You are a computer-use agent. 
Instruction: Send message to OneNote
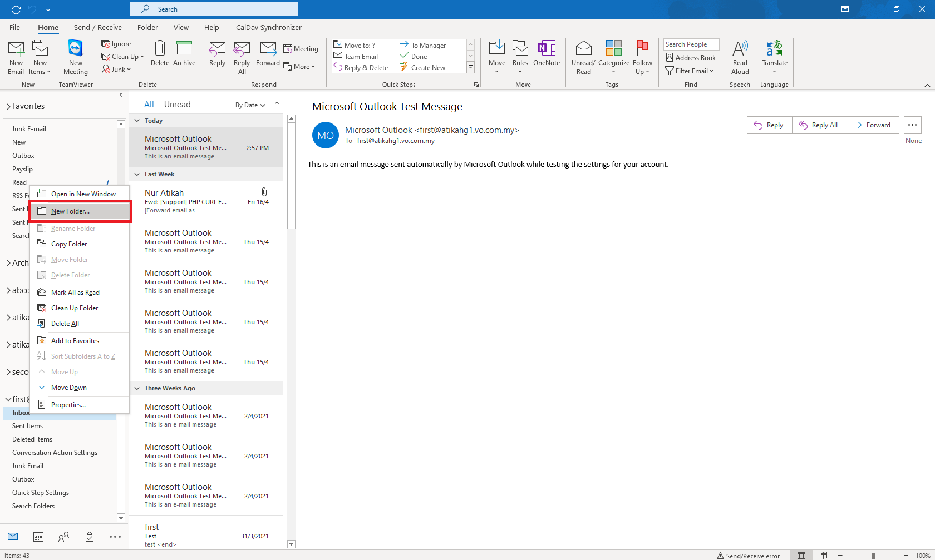(x=546, y=54)
